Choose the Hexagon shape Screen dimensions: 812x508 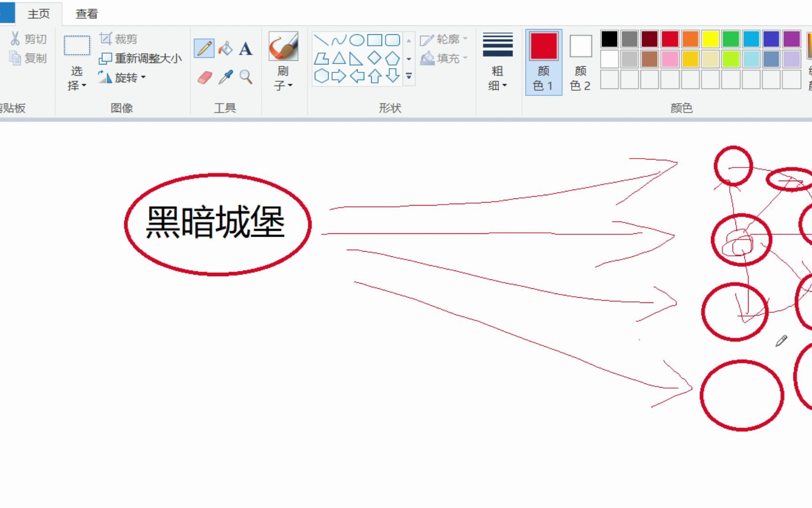321,76
